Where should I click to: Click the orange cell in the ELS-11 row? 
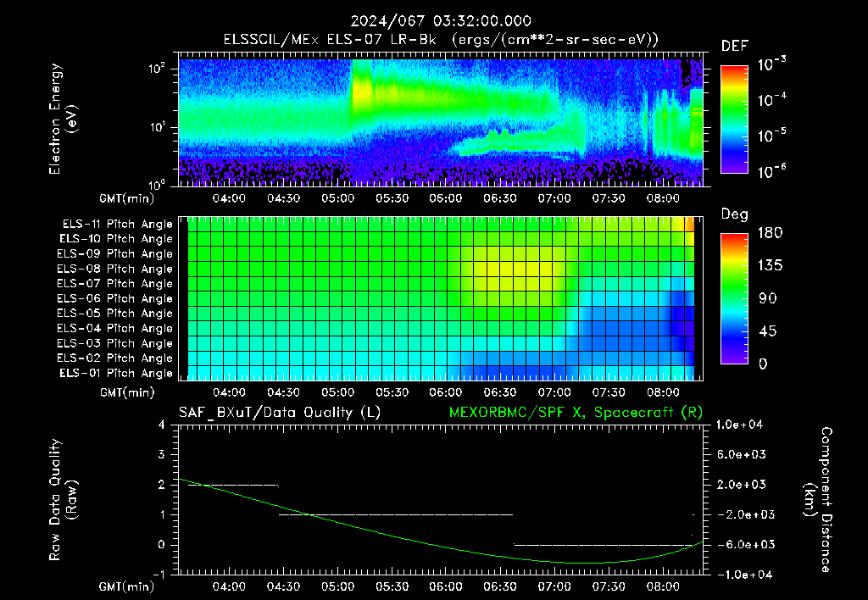point(690,225)
